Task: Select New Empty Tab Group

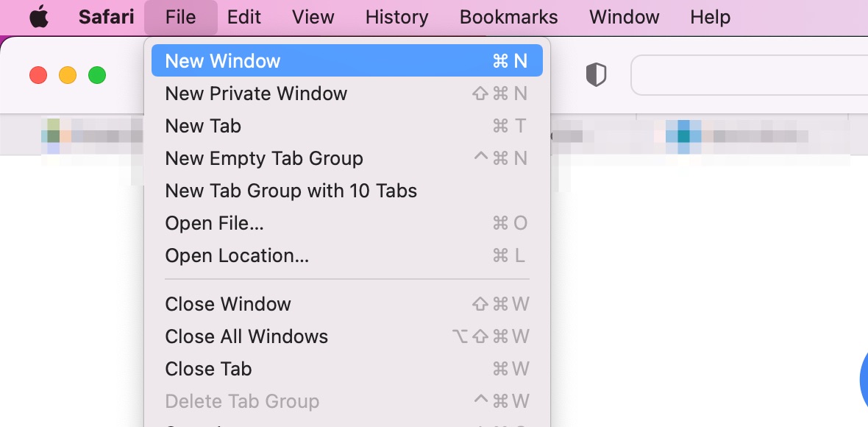Action: coord(347,158)
